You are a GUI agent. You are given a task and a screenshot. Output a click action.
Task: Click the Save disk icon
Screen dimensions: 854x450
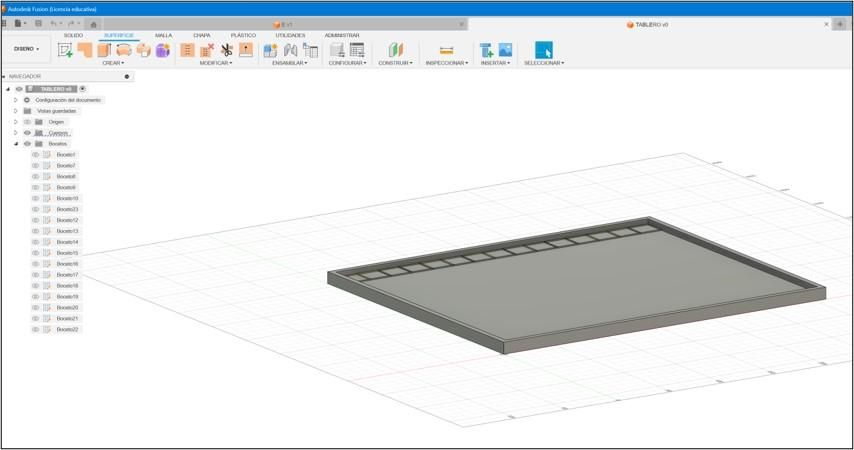[x=38, y=23]
